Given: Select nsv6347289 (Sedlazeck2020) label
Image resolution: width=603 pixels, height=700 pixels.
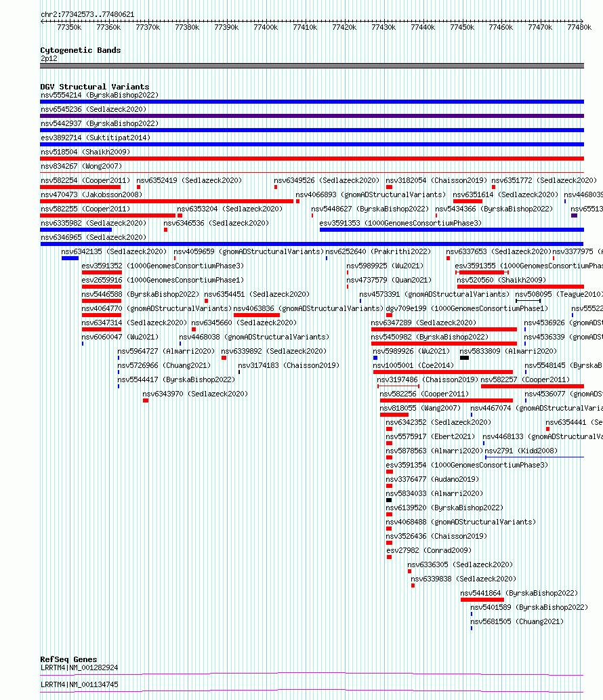Looking at the screenshot, I should point(423,324).
